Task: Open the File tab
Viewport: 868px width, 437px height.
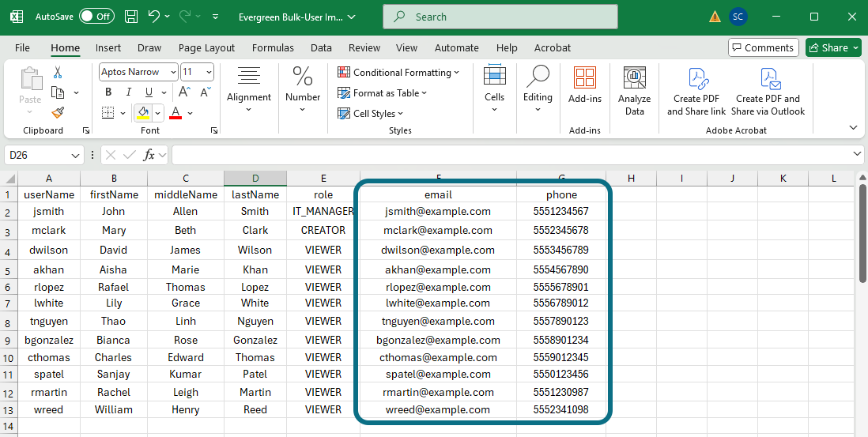Action: 23,47
